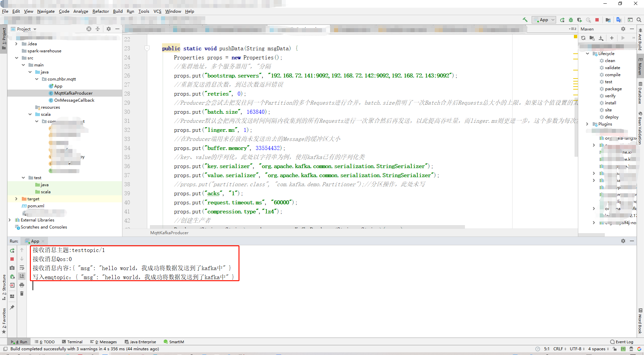The image size is (644, 355).
Task: Collapse the Maven Lifecycle node
Action: pyautogui.click(x=587, y=53)
